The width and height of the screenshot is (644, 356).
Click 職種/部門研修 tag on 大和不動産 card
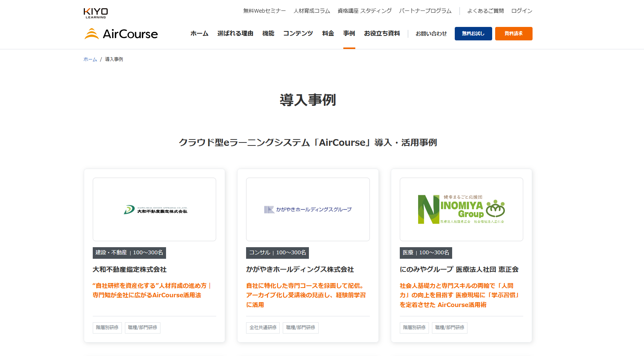click(x=142, y=328)
